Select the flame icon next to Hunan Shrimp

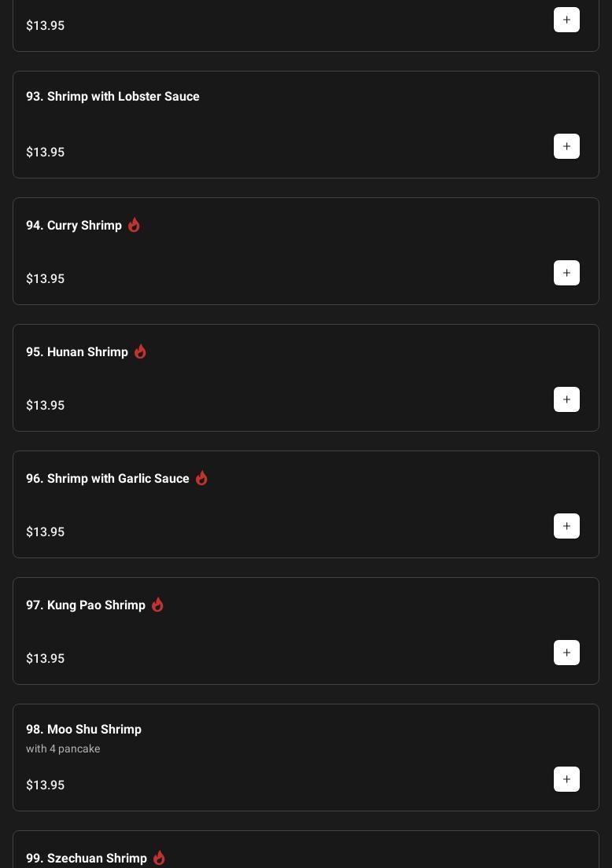(x=140, y=351)
